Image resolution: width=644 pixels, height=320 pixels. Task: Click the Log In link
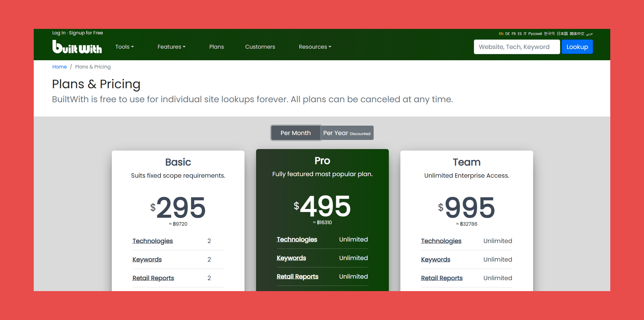click(59, 33)
